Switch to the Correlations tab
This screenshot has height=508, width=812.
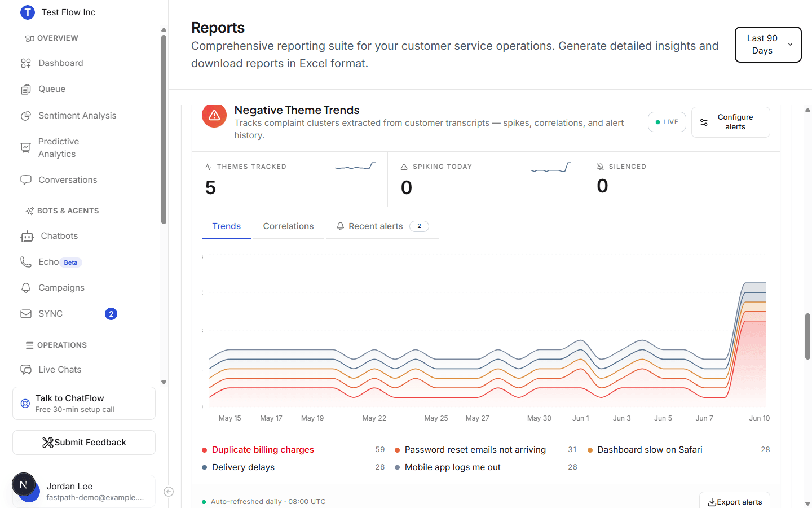tap(288, 226)
